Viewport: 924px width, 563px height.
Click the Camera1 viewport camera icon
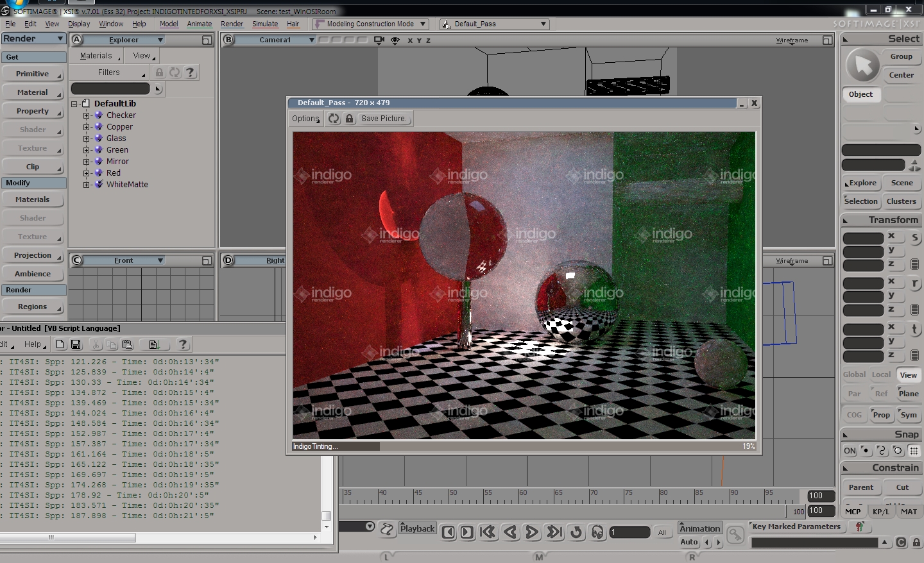click(379, 40)
